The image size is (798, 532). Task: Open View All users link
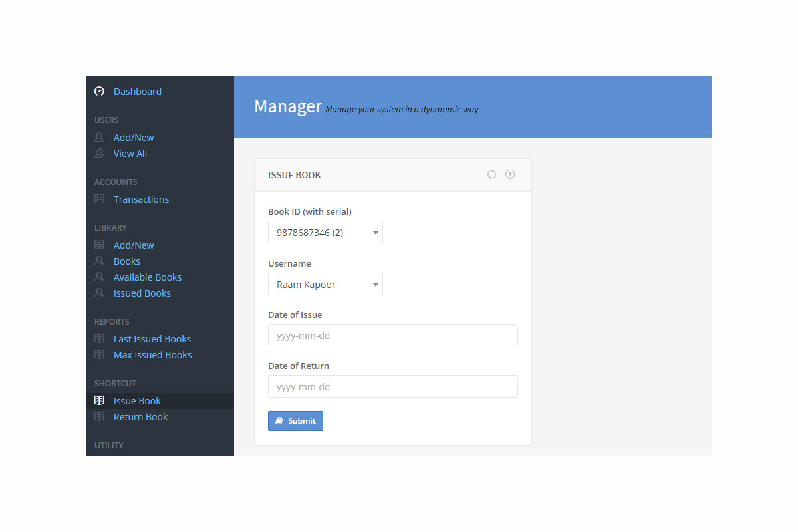click(x=130, y=154)
